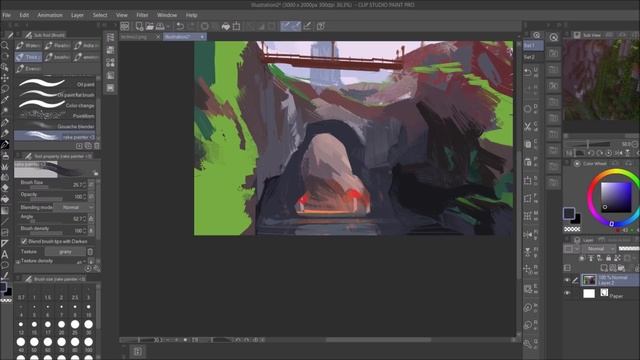Select the Pencil tool in the toolbox
This screenshot has width=640, height=360.
5,133
